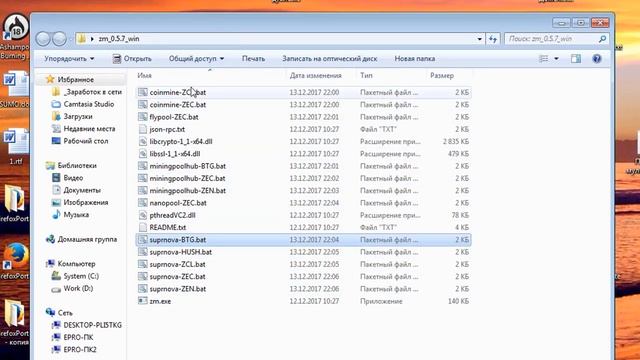The image size is (640, 360).
Task: Click the Forward navigation arrow button
Action: coord(60,39)
